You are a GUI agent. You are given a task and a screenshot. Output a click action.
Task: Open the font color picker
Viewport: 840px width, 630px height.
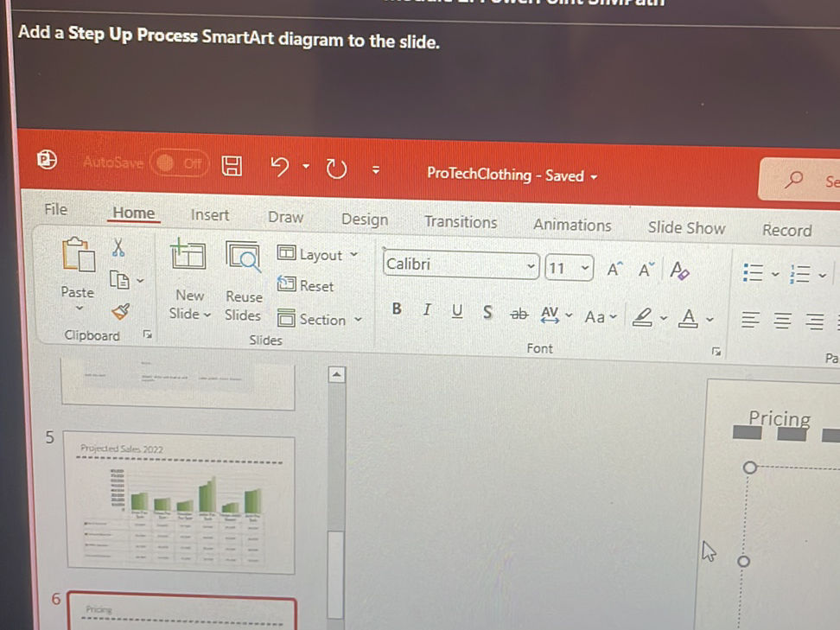click(x=688, y=318)
